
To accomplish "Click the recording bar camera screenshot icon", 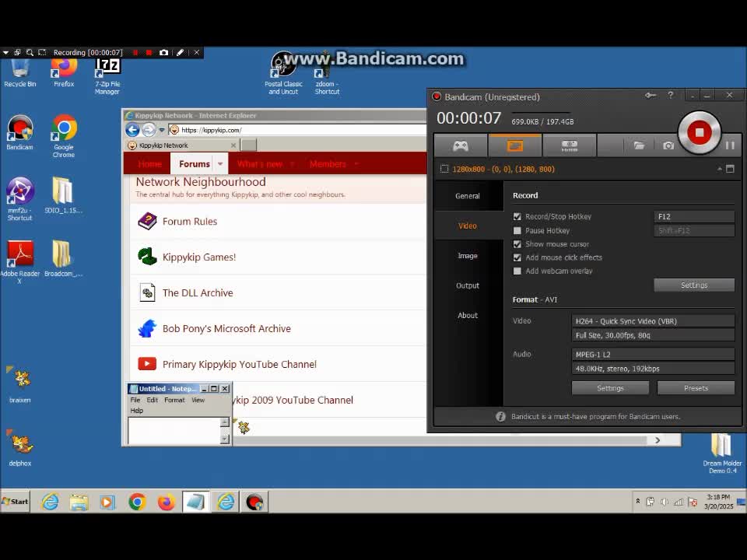I will pos(163,52).
